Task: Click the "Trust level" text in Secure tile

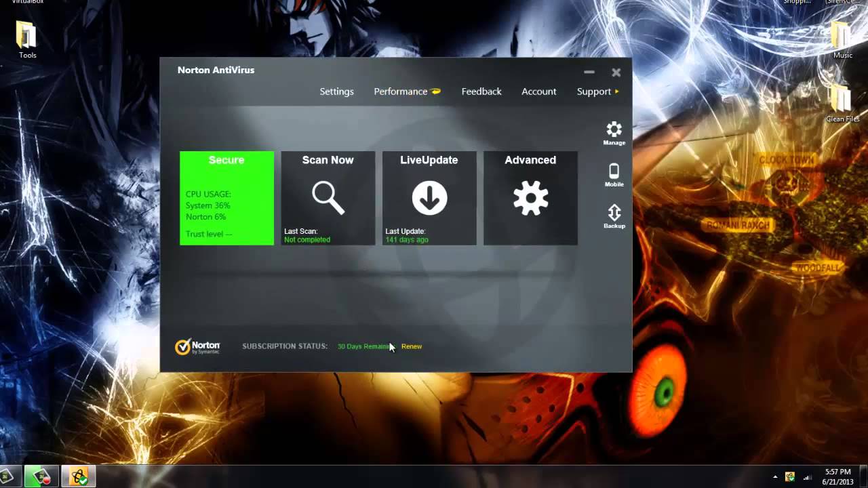Action: (209, 234)
